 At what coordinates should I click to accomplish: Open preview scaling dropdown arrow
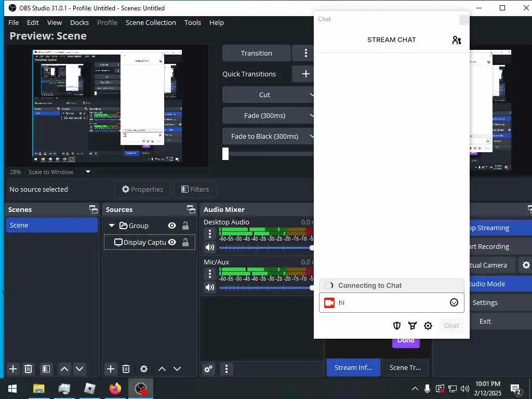pyautogui.click(x=88, y=171)
